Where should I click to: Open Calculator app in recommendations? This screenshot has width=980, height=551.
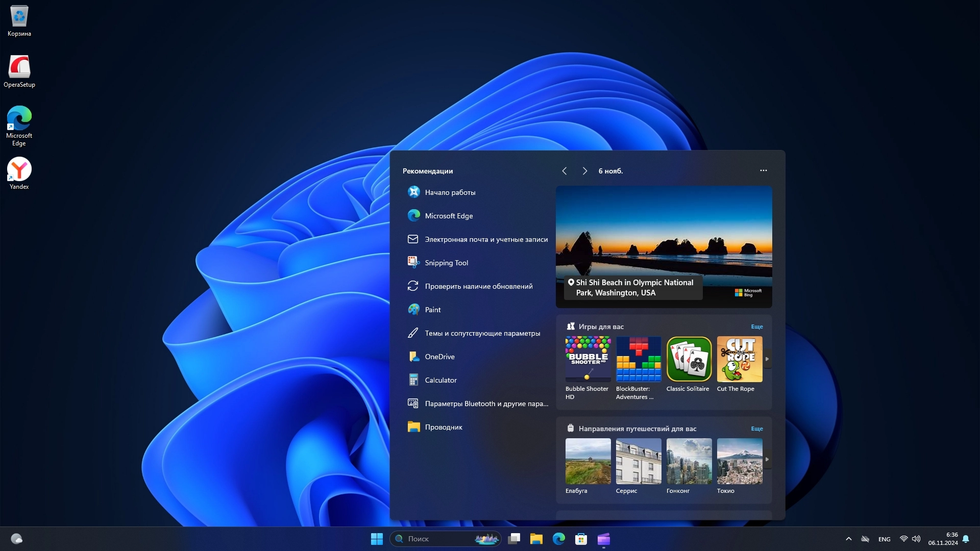coord(440,380)
